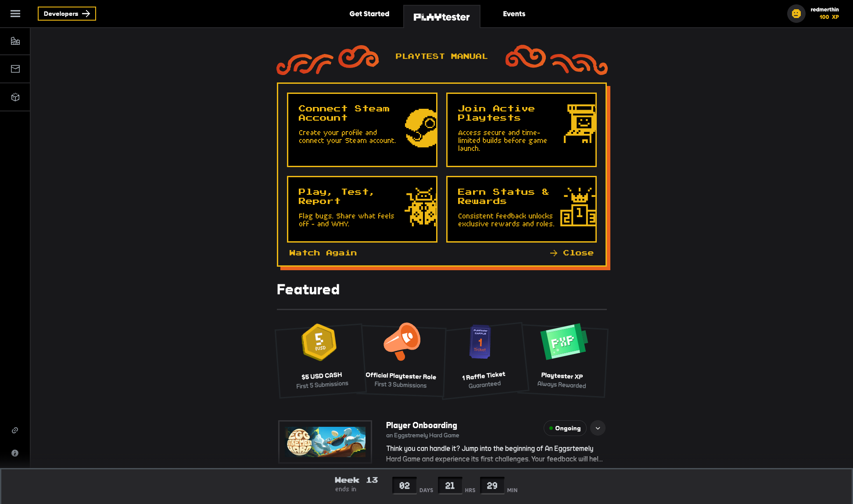The image size is (853, 504).
Task: Click the link icon near the bottom sidebar
Action: pyautogui.click(x=15, y=430)
